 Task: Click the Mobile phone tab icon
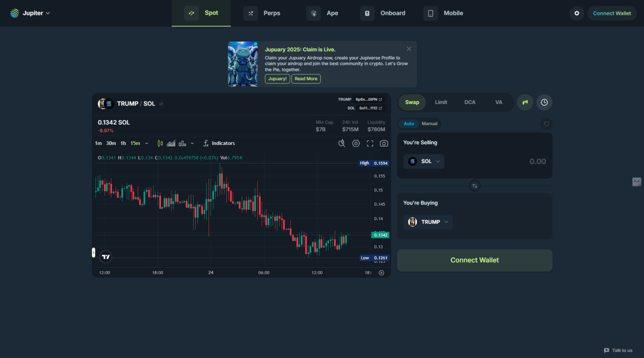click(431, 13)
